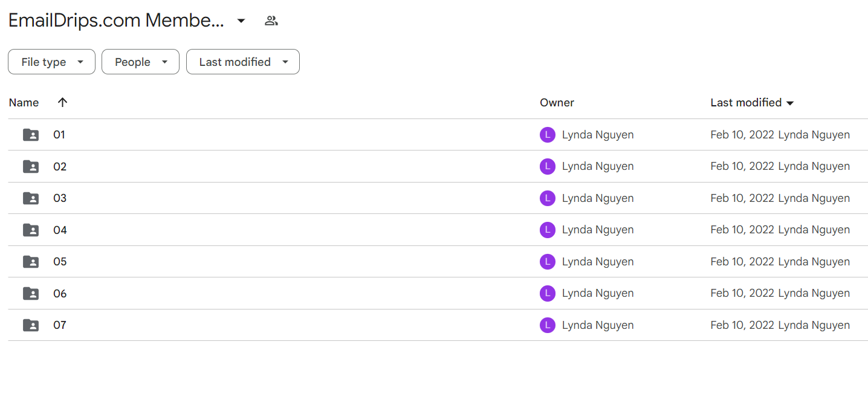Image resolution: width=868 pixels, height=405 pixels.
Task: Click the shared folder icon for 04
Action: (x=31, y=230)
